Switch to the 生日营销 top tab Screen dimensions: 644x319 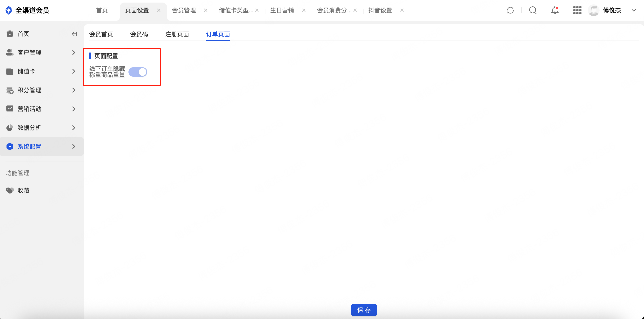click(282, 10)
